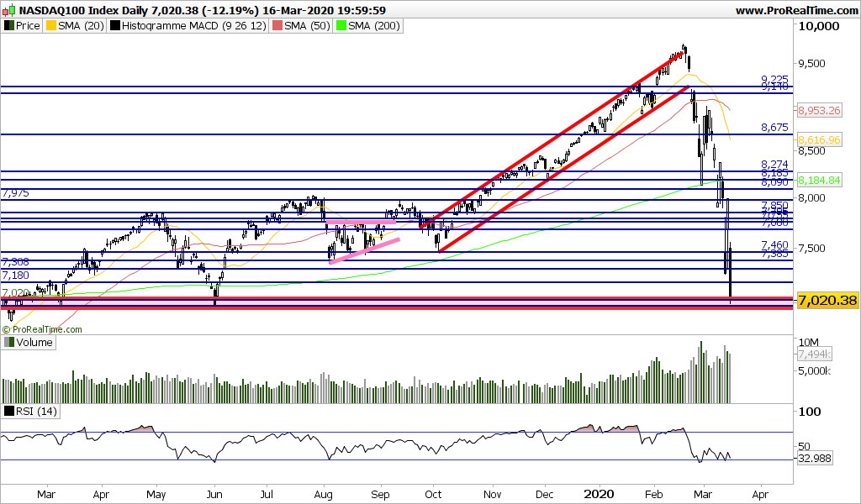Click the 9,225 resistance level label
The width and height of the screenshot is (861, 504).
(774, 80)
